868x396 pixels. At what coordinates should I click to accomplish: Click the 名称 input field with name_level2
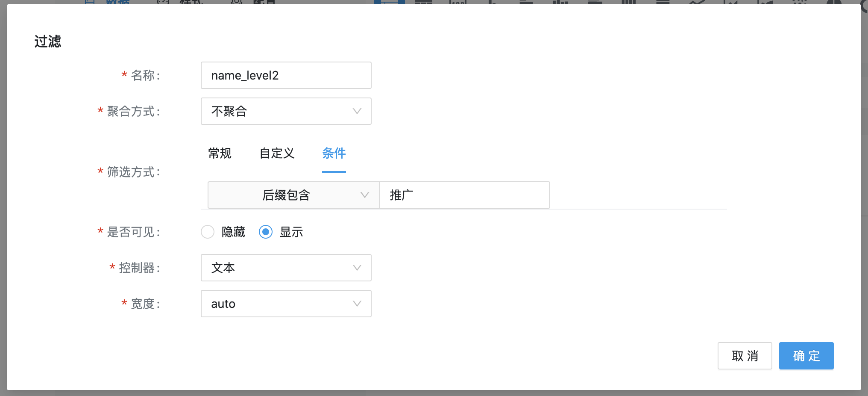pos(286,75)
